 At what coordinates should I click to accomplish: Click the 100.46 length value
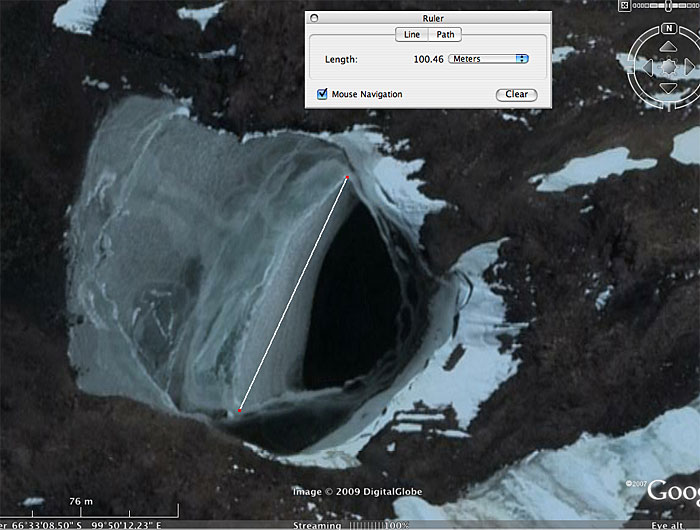click(428, 59)
